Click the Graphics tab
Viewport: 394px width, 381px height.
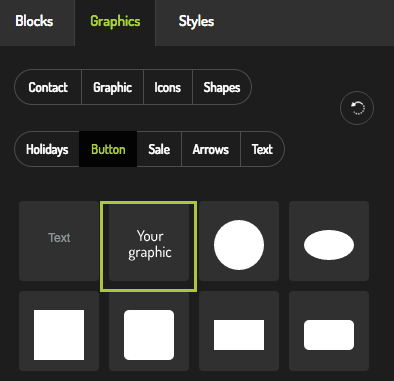pyautogui.click(x=115, y=21)
